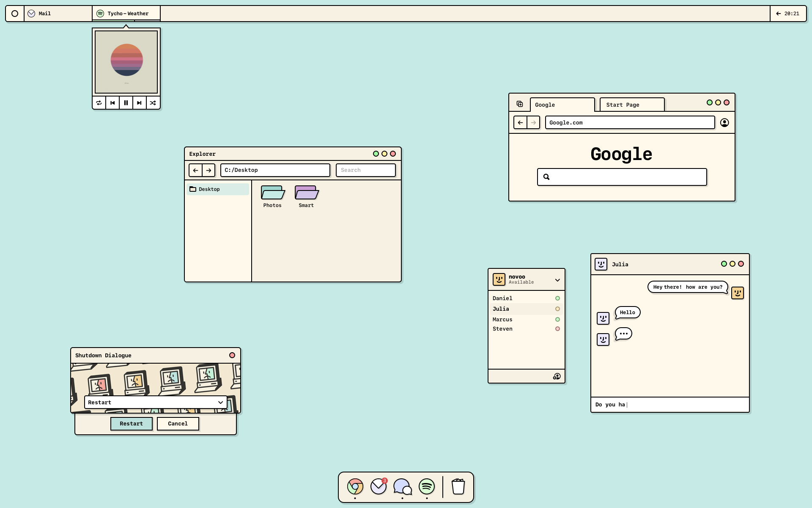This screenshot has height=508, width=812.
Task: Click the Cancel button
Action: tap(178, 424)
